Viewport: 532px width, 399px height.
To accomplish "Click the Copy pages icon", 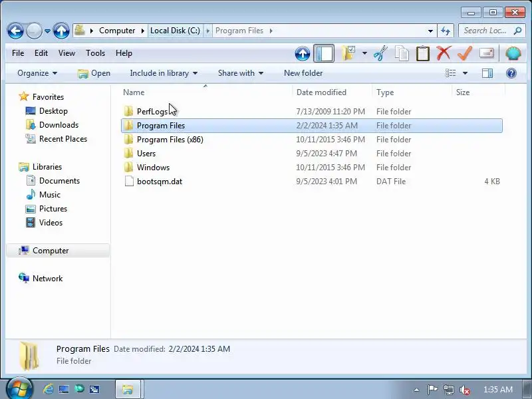I will pyautogui.click(x=402, y=53).
